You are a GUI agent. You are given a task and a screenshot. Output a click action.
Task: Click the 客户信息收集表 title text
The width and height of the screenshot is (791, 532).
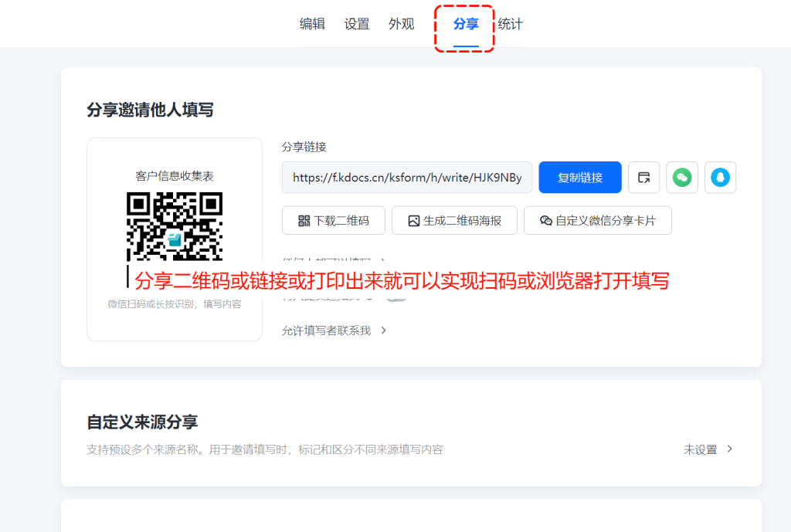[x=175, y=176]
